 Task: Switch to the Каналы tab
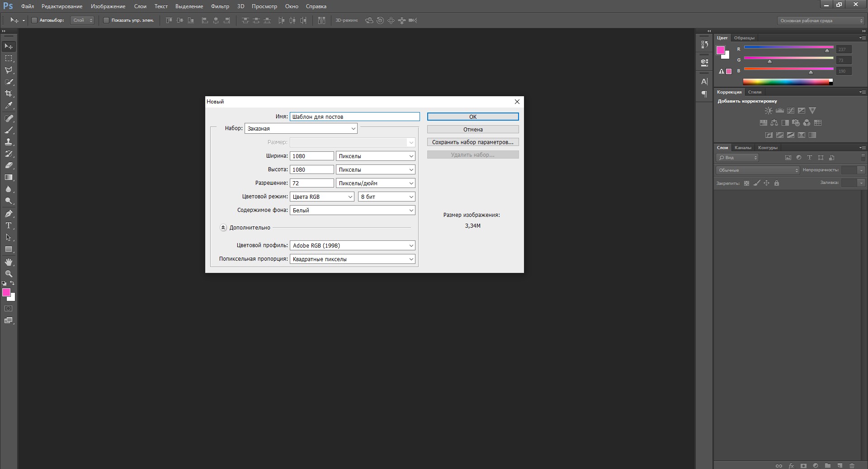[x=743, y=148]
